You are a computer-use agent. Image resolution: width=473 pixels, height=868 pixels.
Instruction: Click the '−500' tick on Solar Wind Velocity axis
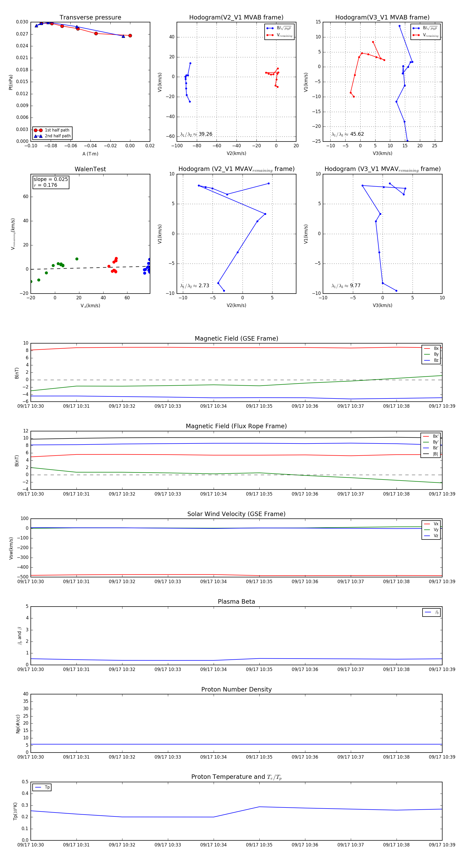(x=23, y=577)
